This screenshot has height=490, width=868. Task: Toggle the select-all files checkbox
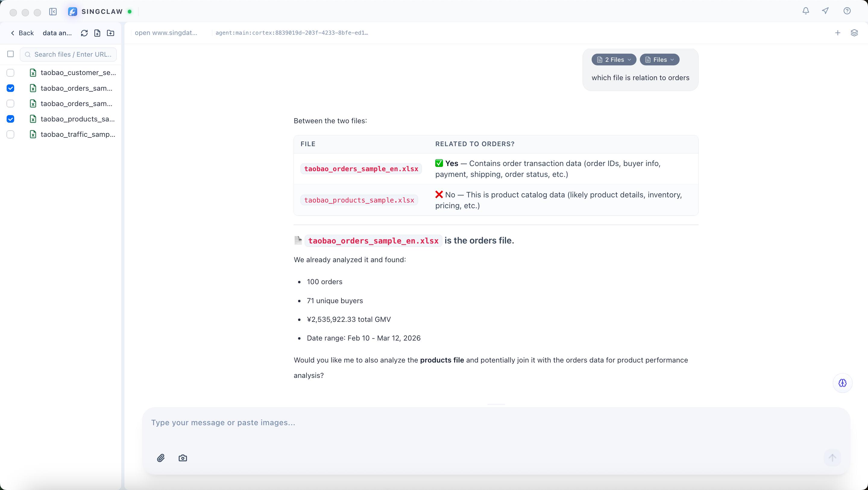(x=11, y=54)
